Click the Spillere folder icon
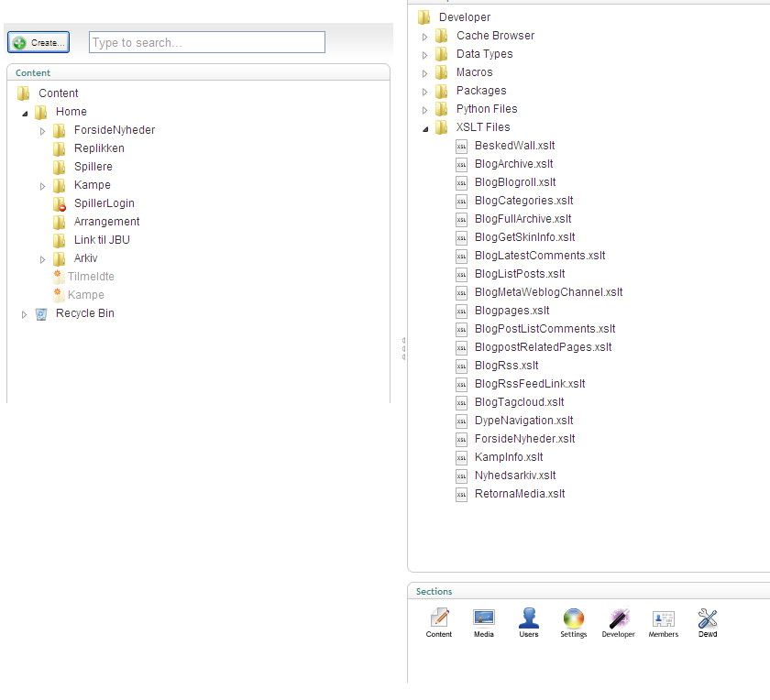770x700 pixels. tap(59, 167)
